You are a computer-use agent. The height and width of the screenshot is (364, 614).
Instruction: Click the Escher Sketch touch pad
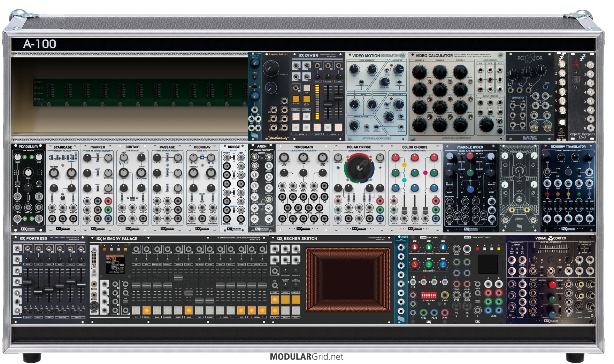click(348, 279)
